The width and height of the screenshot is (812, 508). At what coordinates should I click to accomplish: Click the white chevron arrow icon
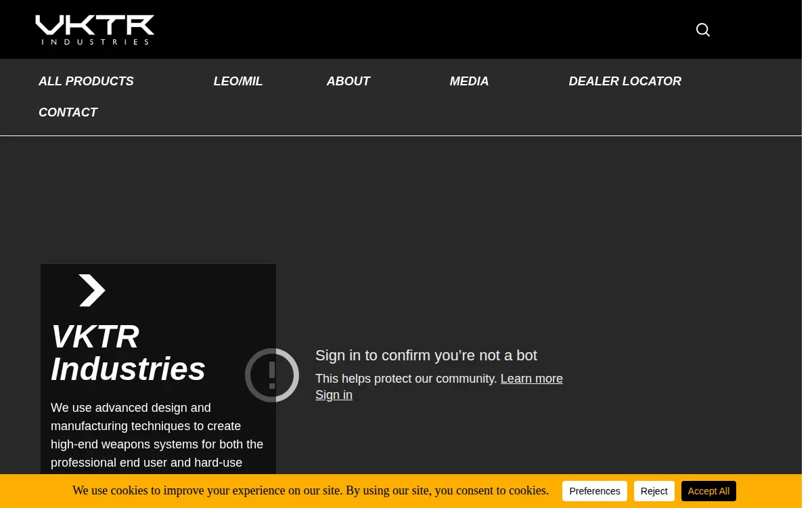point(92,291)
